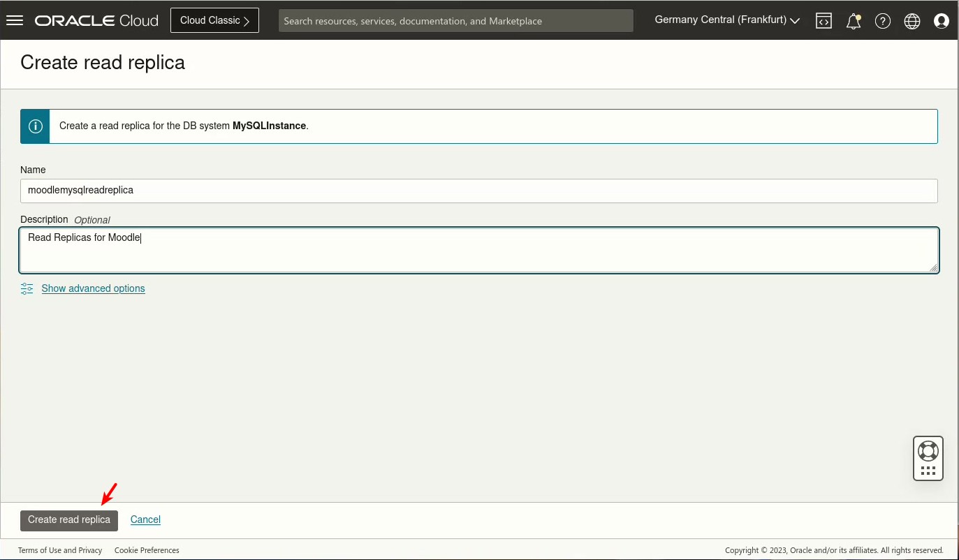Click the info icon in the banner
The image size is (959, 560).
coord(35,126)
